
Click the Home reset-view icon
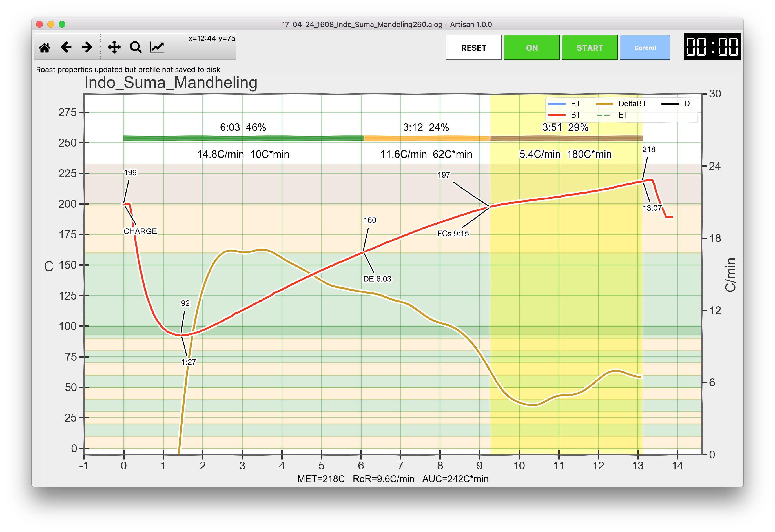click(x=45, y=48)
